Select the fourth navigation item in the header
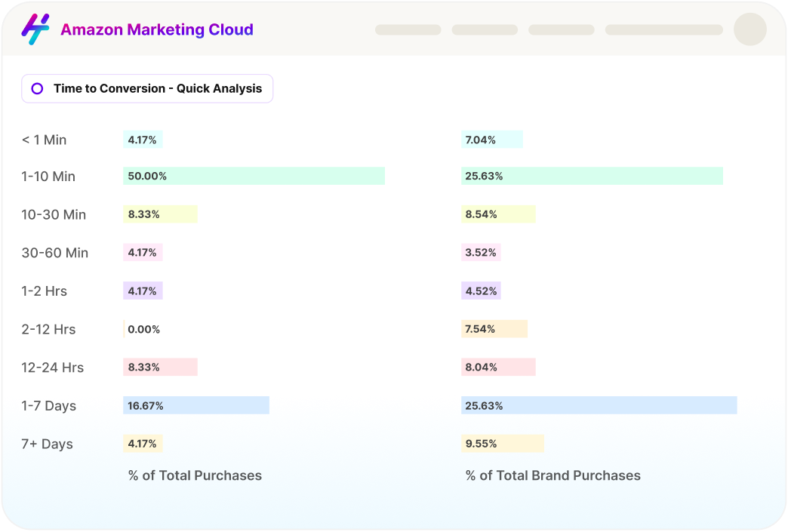The width and height of the screenshot is (788, 532). pyautogui.click(x=663, y=29)
